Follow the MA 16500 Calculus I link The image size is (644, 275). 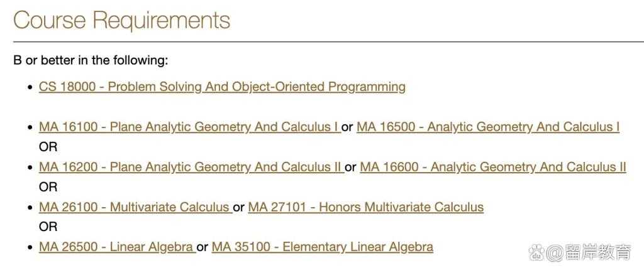click(488, 127)
